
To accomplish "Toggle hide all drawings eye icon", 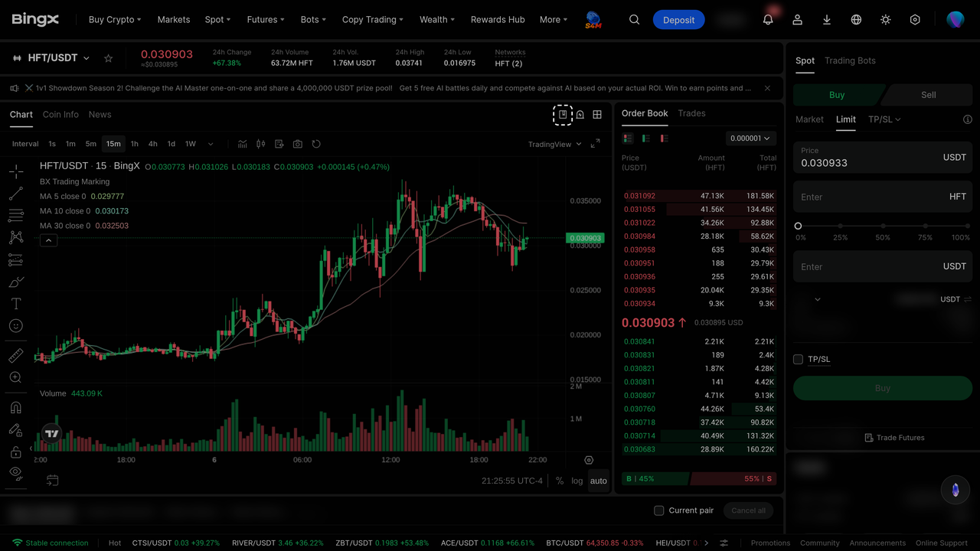I will pos(15,474).
